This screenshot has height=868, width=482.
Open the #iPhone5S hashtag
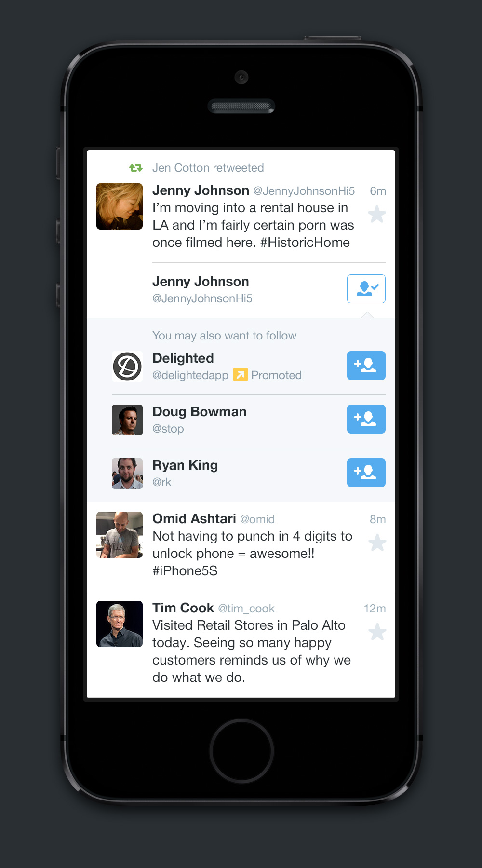185,570
